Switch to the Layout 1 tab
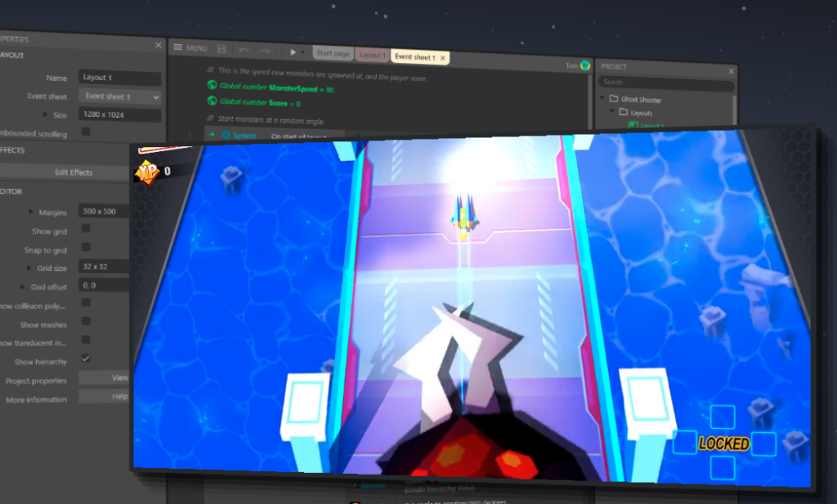Image resolution: width=837 pixels, height=504 pixels. coord(372,55)
